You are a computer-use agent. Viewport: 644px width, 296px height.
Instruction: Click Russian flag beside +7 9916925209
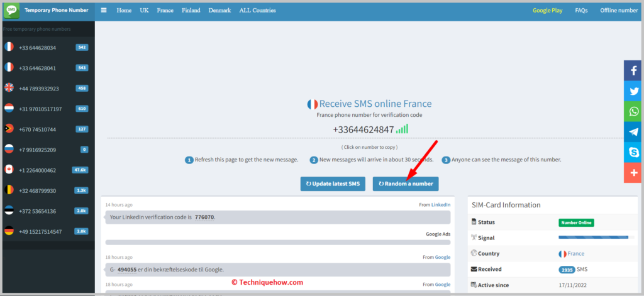tap(9, 150)
